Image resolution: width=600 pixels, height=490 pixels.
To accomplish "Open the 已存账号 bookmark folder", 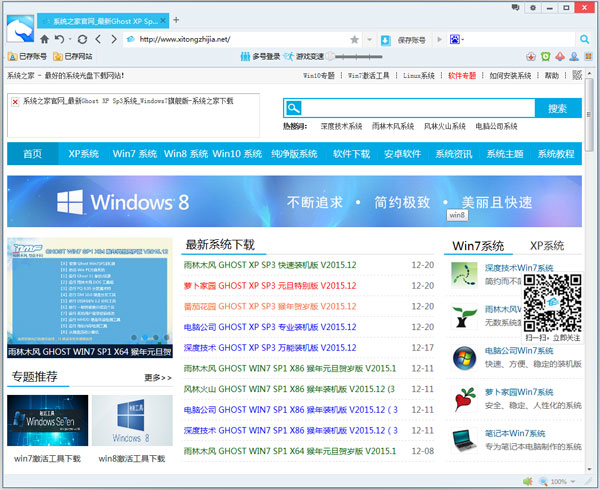I will [x=27, y=57].
